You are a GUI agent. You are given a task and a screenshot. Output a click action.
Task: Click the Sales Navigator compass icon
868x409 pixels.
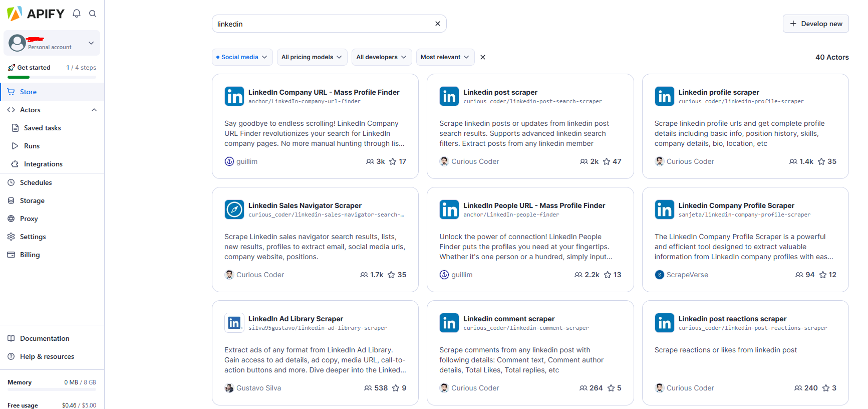pos(234,210)
